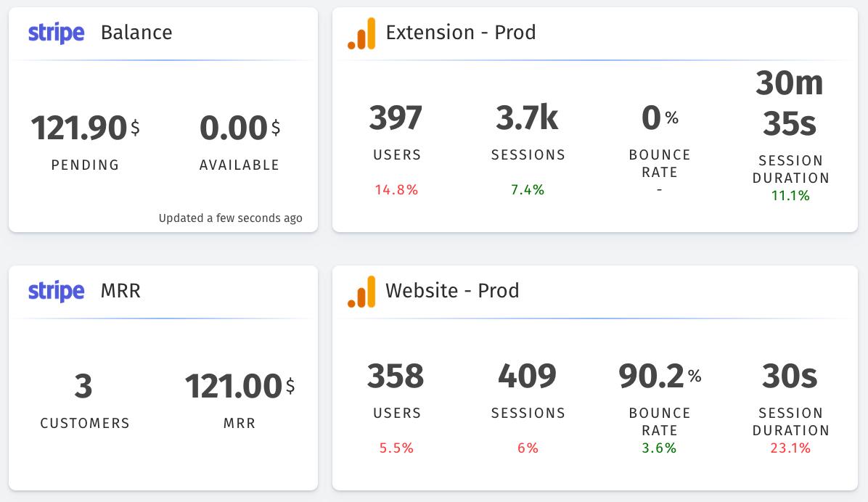Click Updated a few seconds ago text

click(x=231, y=218)
